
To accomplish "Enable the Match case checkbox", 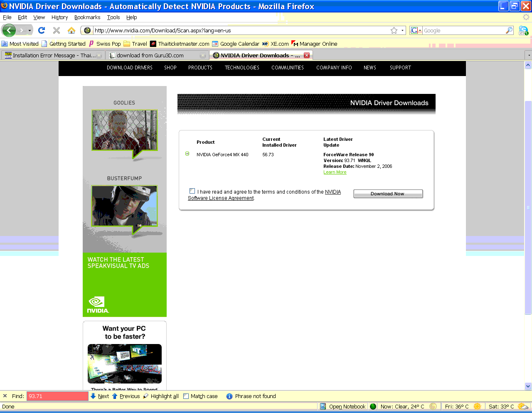I will pos(186,396).
